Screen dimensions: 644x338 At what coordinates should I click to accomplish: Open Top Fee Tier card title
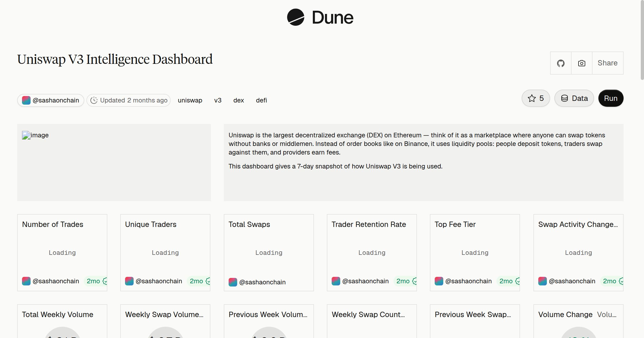click(455, 224)
